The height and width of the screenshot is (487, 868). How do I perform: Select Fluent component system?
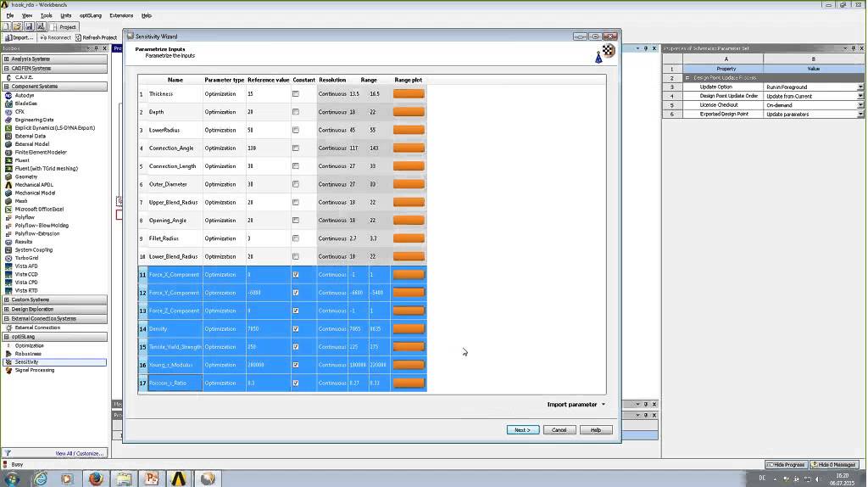tap(21, 160)
